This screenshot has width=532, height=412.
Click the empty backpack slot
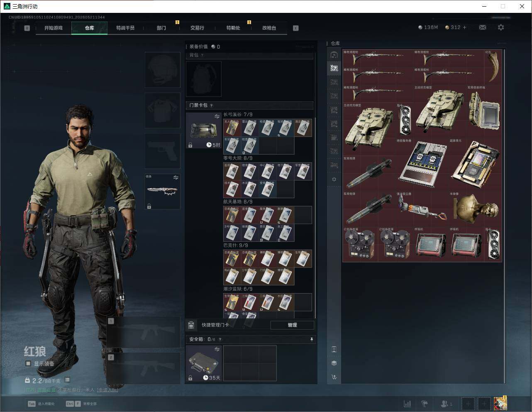(204, 79)
